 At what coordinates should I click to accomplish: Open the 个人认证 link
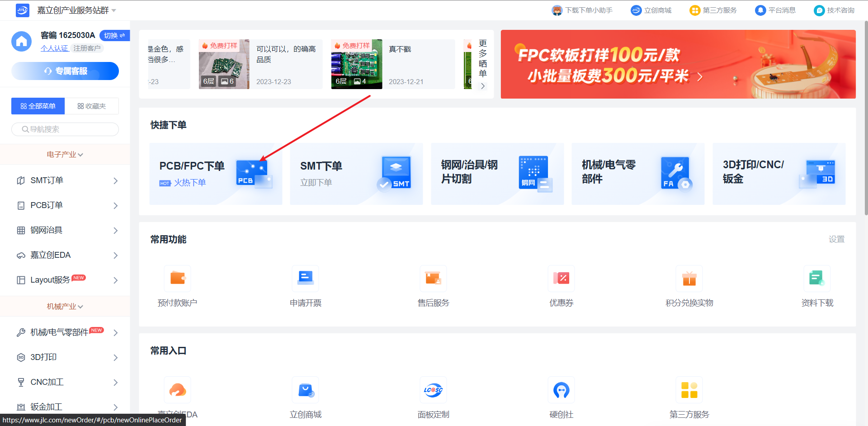click(54, 48)
